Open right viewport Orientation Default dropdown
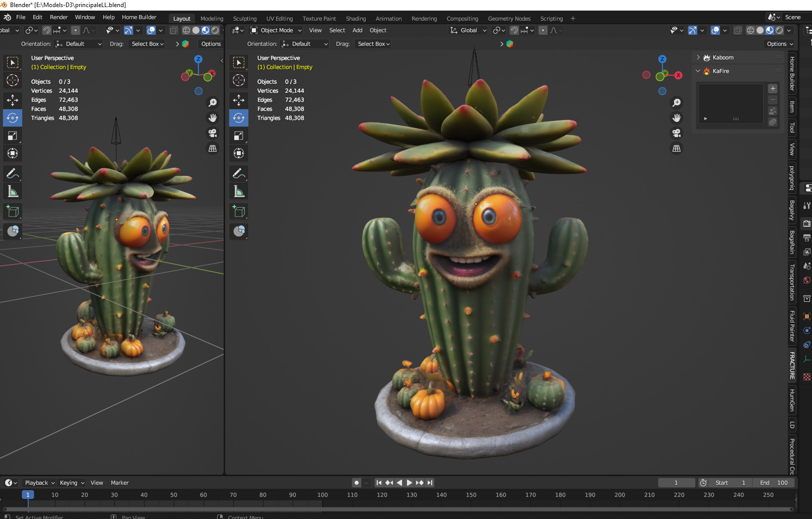The image size is (812, 519). tap(305, 44)
